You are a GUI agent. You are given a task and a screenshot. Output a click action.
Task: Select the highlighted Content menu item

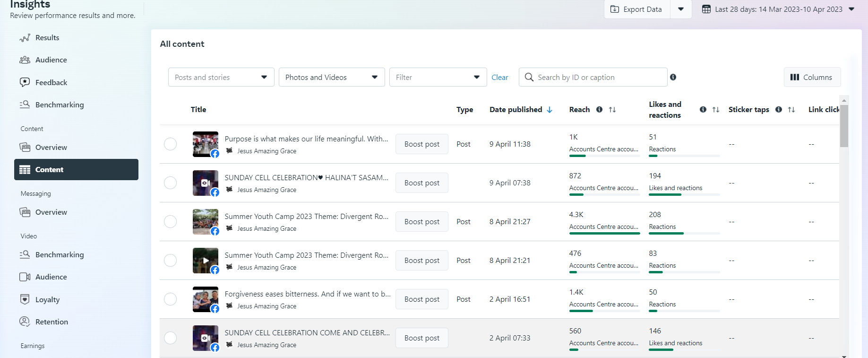(76, 169)
